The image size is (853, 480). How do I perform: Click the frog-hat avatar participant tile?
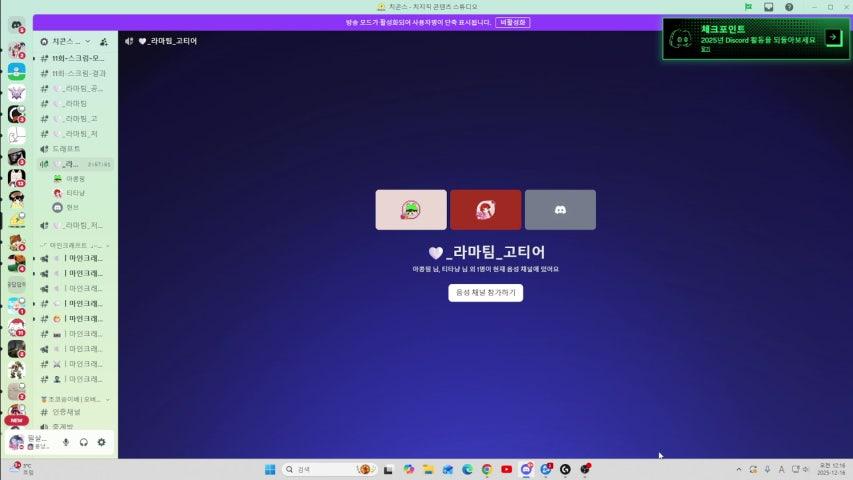[x=411, y=210]
